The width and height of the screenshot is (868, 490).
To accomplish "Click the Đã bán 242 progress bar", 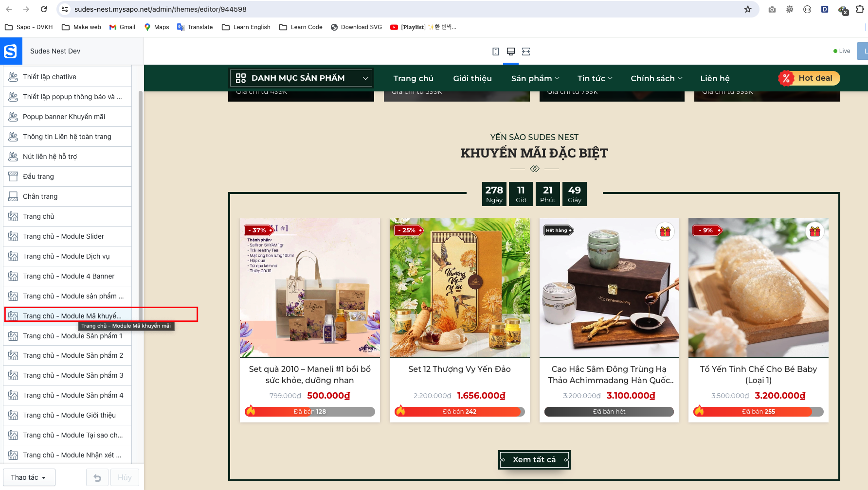I will pos(460,412).
